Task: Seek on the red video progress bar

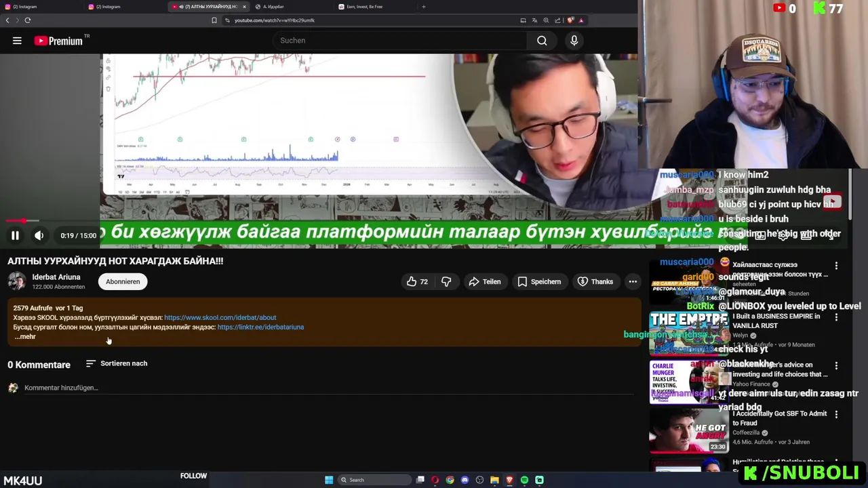Action: [322, 221]
